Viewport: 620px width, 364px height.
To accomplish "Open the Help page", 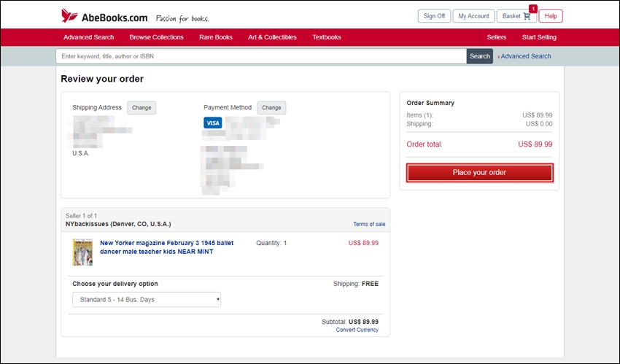I will click(551, 16).
